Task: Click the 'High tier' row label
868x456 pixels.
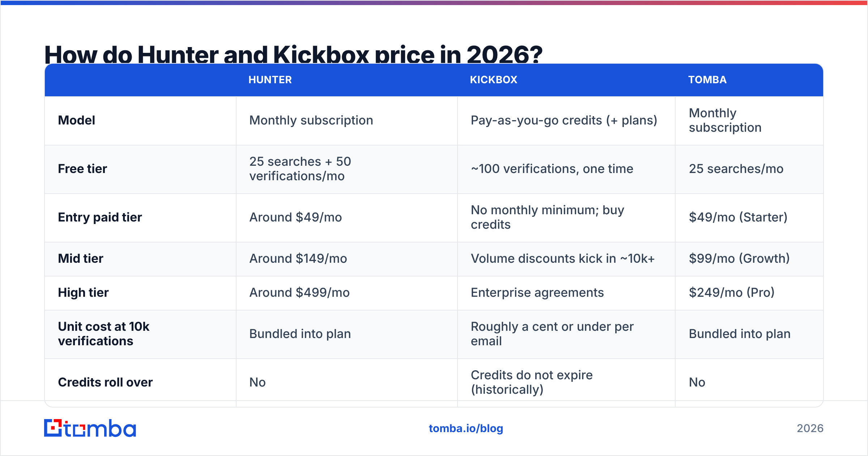Action: point(83,292)
